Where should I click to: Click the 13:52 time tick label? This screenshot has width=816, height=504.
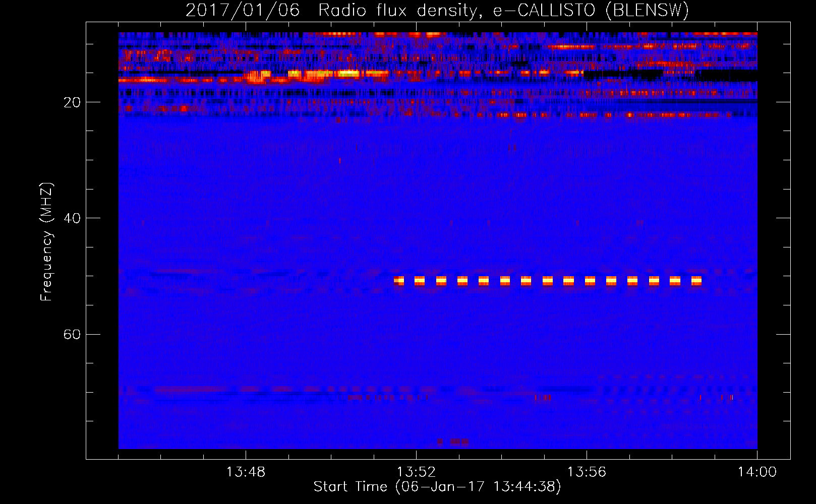416,472
